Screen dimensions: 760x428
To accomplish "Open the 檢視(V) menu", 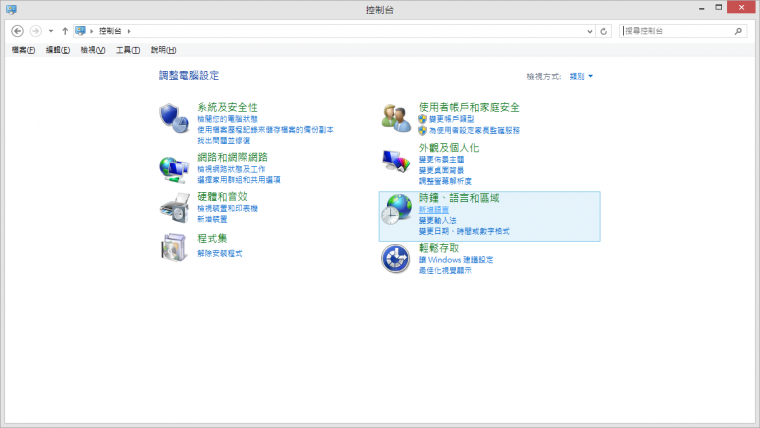I will [93, 50].
